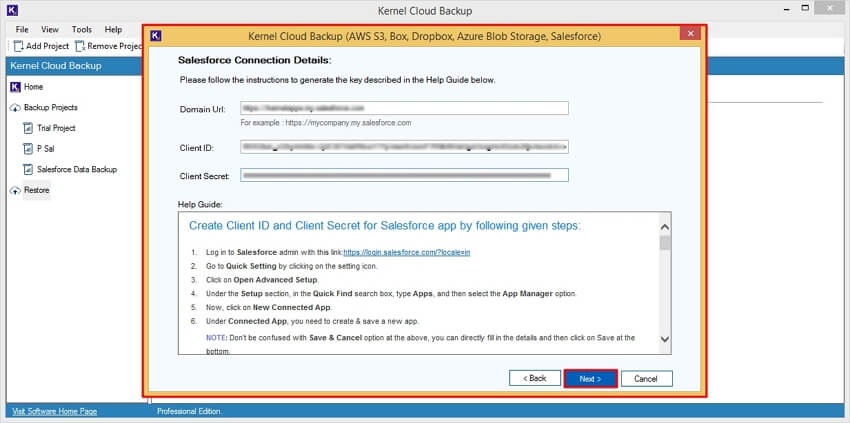Click the 'Create Client ID and Client Secret' heading
Screen dimensions: 850x423
tap(385, 226)
